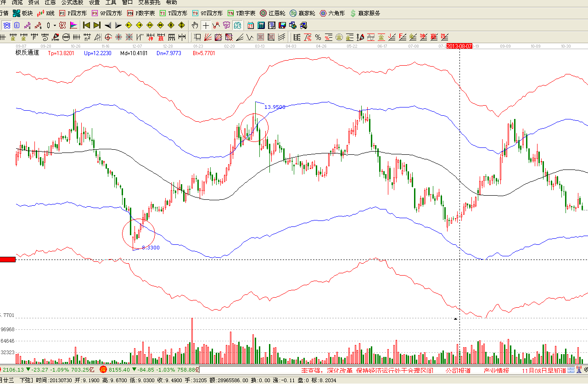Select the hand pan tool
This screenshot has width=588, height=384.
pos(195,25)
